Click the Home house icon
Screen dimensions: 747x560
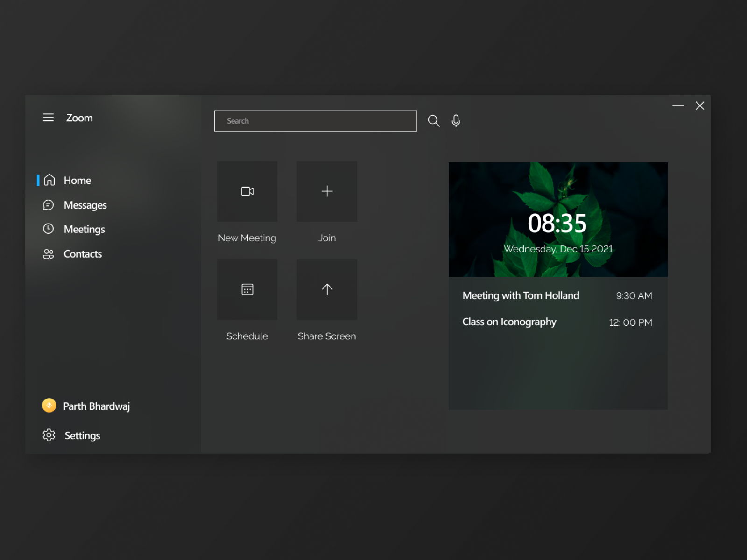pos(49,180)
